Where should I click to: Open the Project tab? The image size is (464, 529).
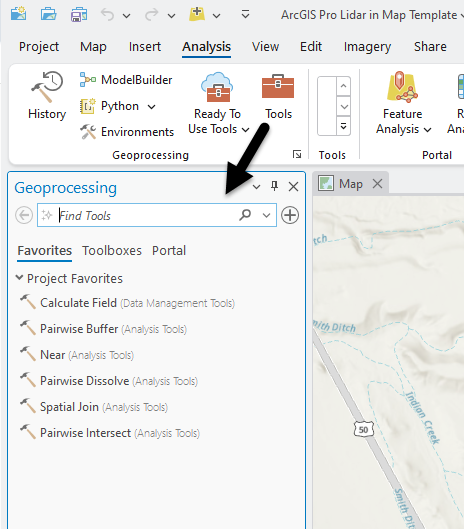[x=39, y=47]
